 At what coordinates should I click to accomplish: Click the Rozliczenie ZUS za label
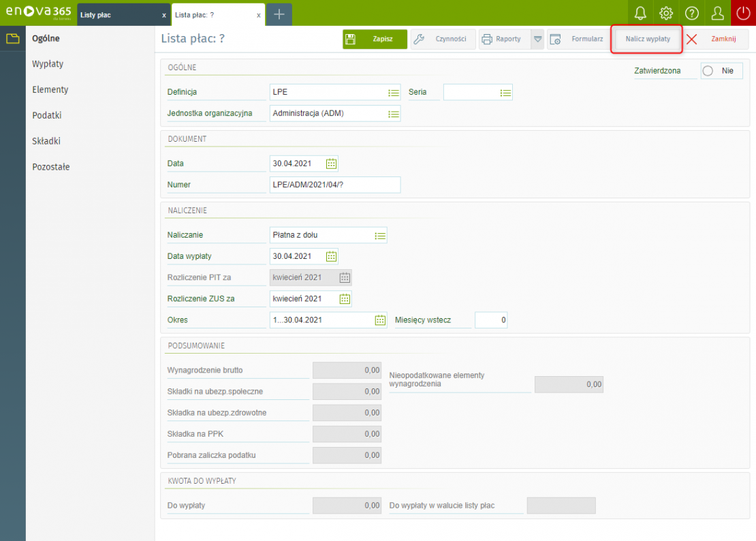click(x=200, y=298)
